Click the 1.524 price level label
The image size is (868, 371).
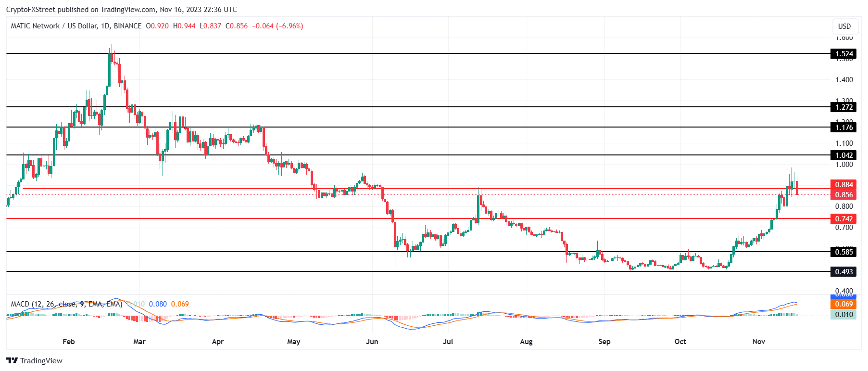coord(843,54)
